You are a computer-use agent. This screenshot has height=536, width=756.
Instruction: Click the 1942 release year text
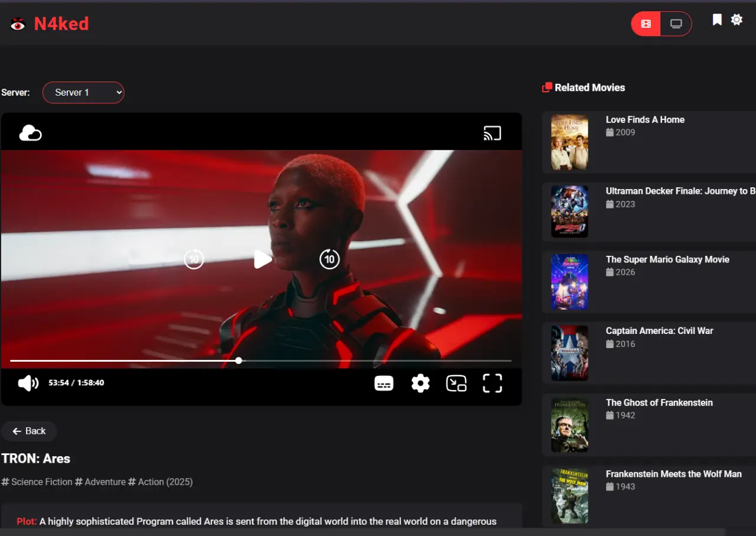coord(625,415)
